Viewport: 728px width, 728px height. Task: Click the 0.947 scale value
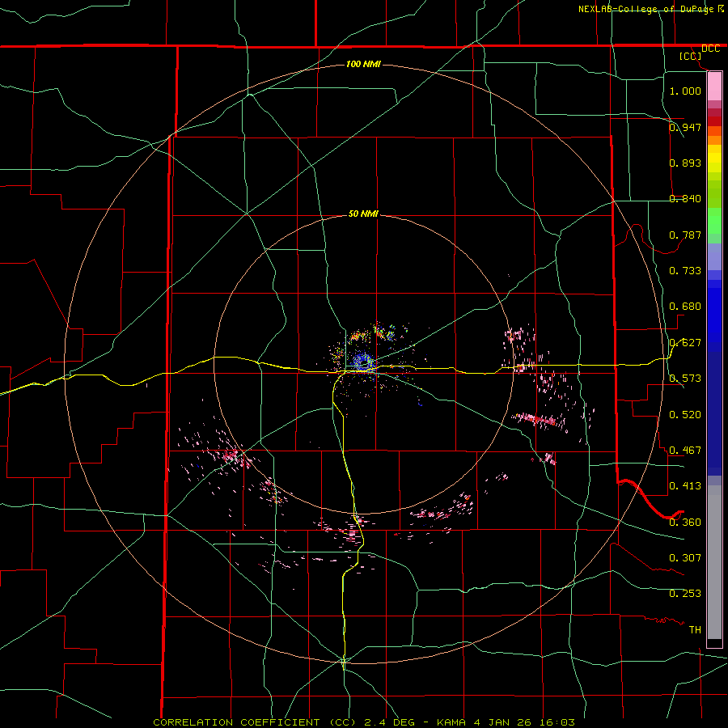[x=685, y=127]
